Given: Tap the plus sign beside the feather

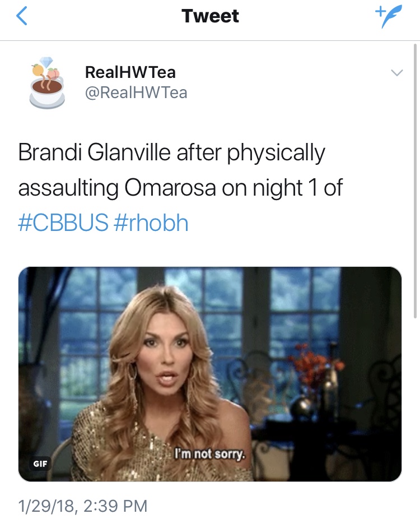Looking at the screenshot, I should tap(379, 12).
